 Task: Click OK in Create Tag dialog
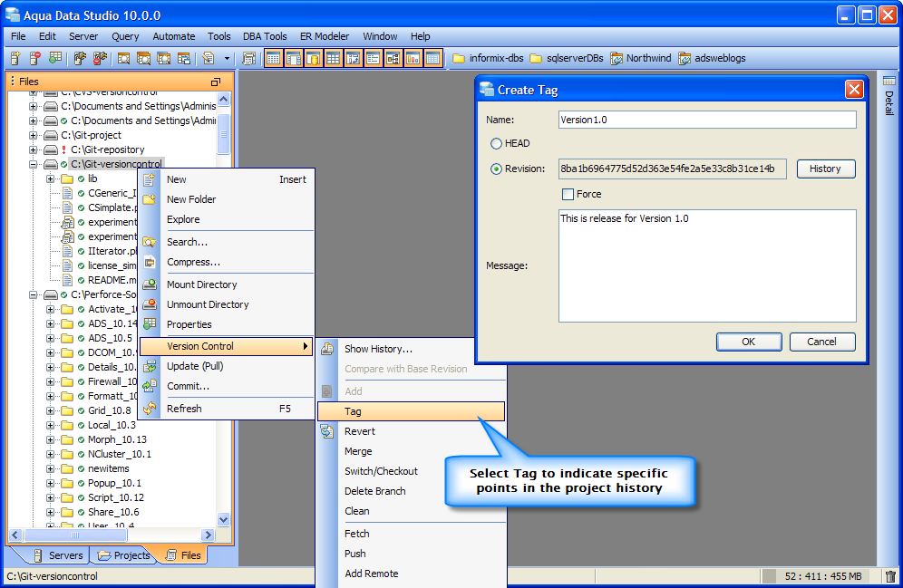pos(749,342)
